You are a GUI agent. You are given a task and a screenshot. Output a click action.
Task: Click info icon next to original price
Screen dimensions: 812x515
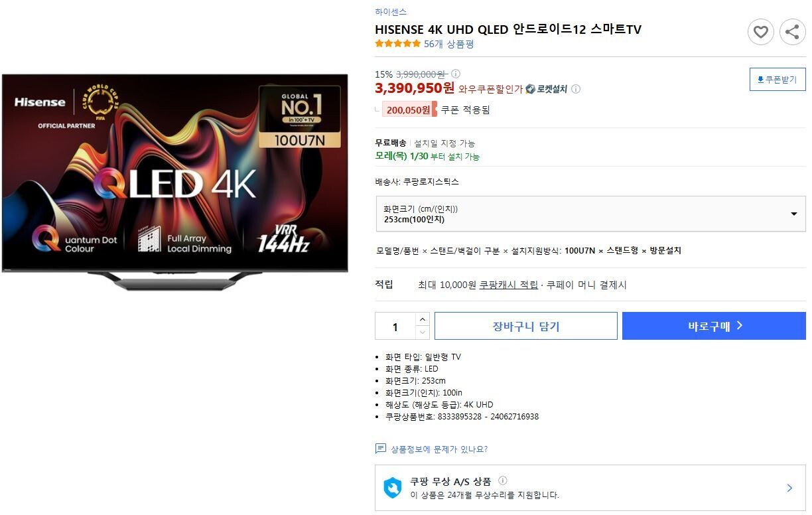point(456,74)
